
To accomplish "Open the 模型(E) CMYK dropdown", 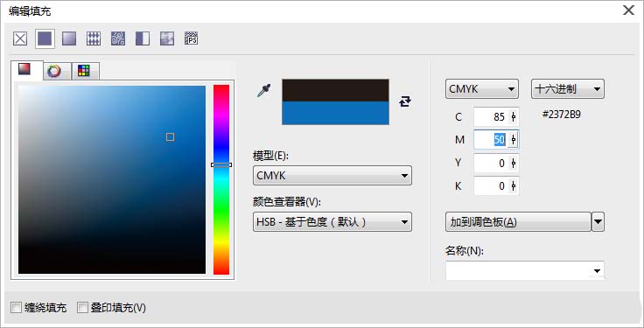I will coord(332,176).
